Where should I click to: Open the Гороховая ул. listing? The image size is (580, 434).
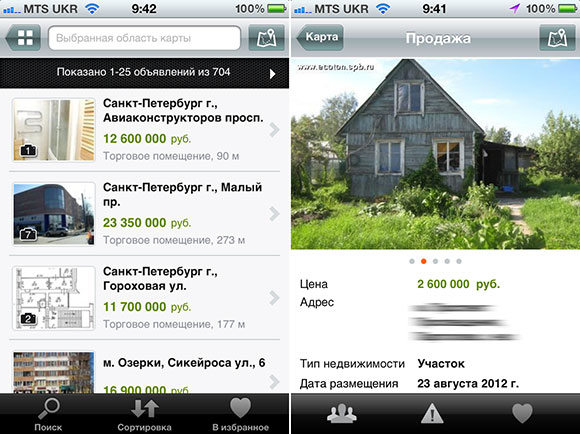(x=144, y=297)
